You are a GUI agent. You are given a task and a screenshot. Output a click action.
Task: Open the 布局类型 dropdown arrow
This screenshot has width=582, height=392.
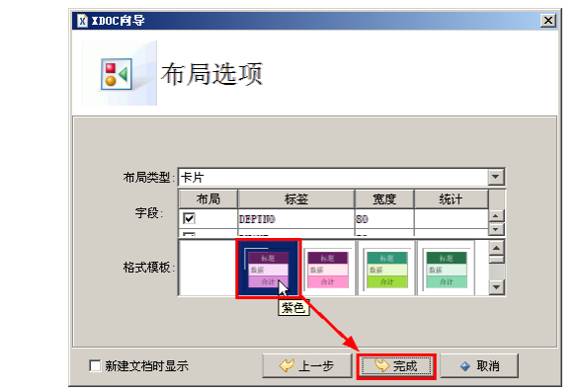pos(495,177)
